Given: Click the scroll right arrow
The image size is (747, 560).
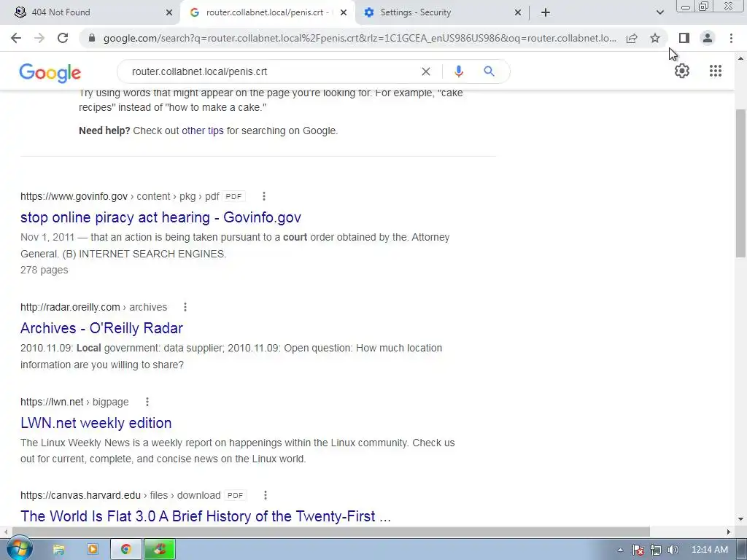Looking at the screenshot, I should pyautogui.click(x=729, y=532).
